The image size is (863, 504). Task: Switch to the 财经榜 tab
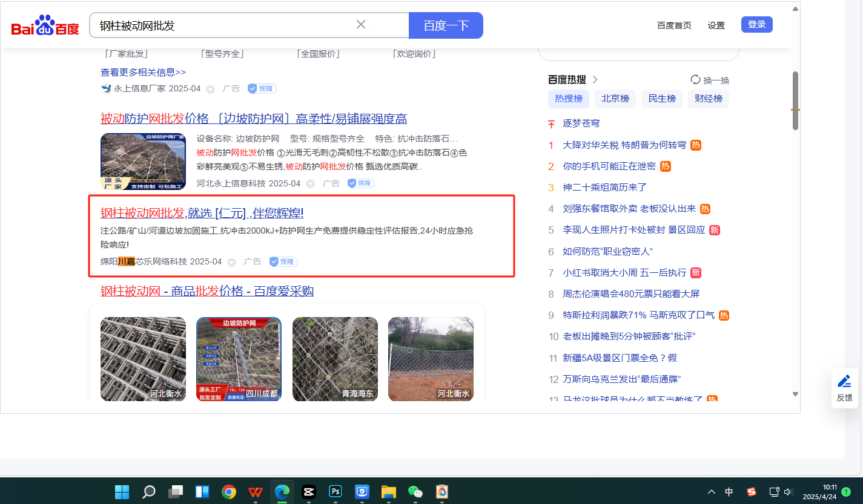708,99
